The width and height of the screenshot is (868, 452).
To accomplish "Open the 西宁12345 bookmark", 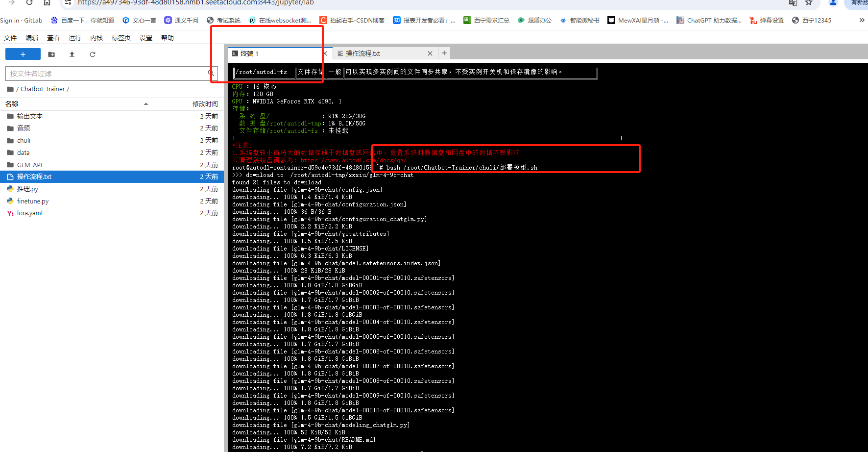I will pyautogui.click(x=812, y=20).
